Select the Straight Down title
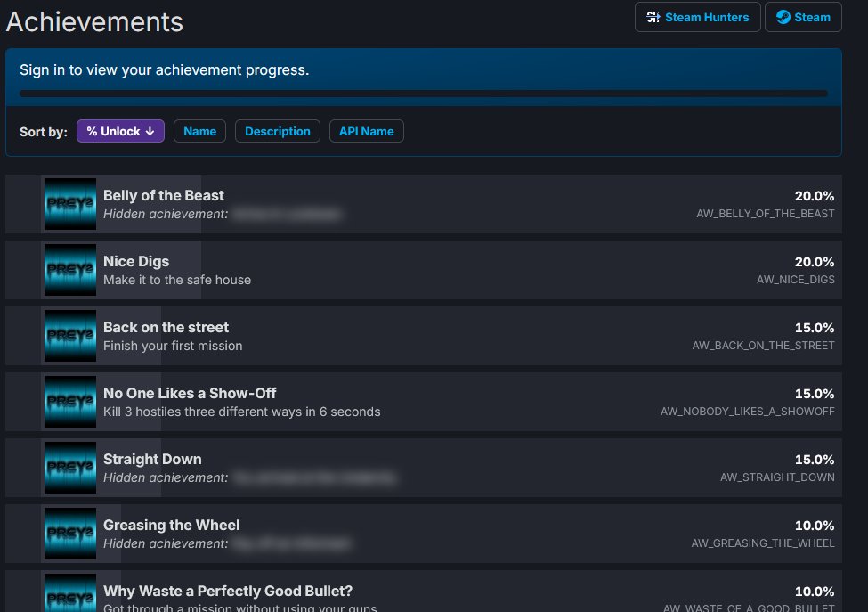The image size is (868, 612). 152,459
